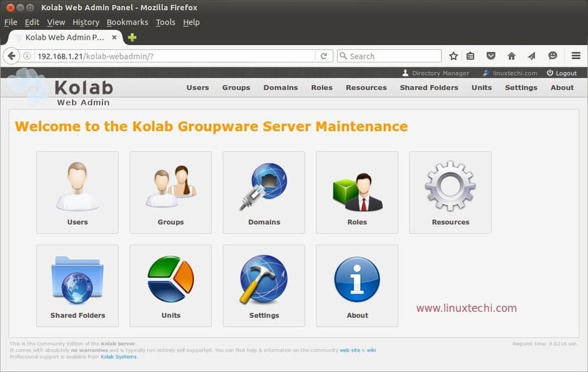Screen dimensions: 588x372
Task: Open the About info tile
Action: pos(357,285)
